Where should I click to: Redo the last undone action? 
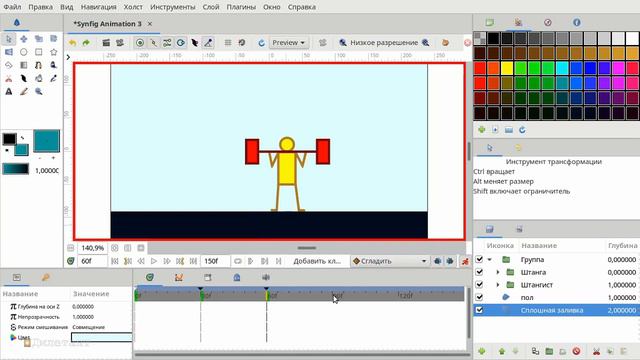coord(86,42)
